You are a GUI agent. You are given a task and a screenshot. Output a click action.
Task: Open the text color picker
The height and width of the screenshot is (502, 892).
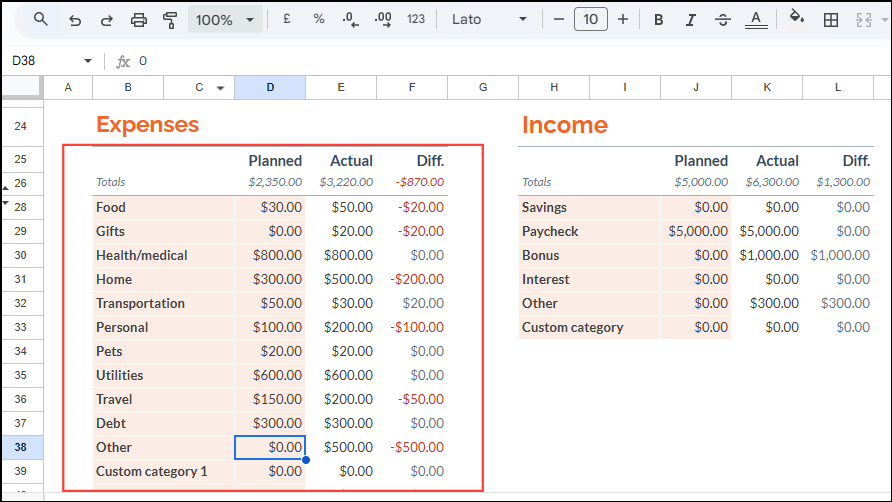pos(756,20)
